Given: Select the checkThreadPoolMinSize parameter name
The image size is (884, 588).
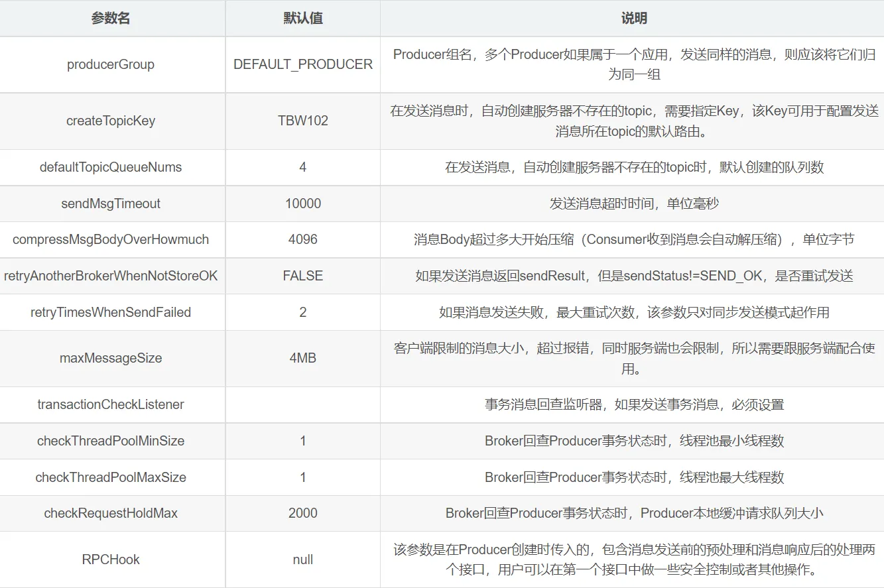Looking at the screenshot, I should (x=111, y=441).
